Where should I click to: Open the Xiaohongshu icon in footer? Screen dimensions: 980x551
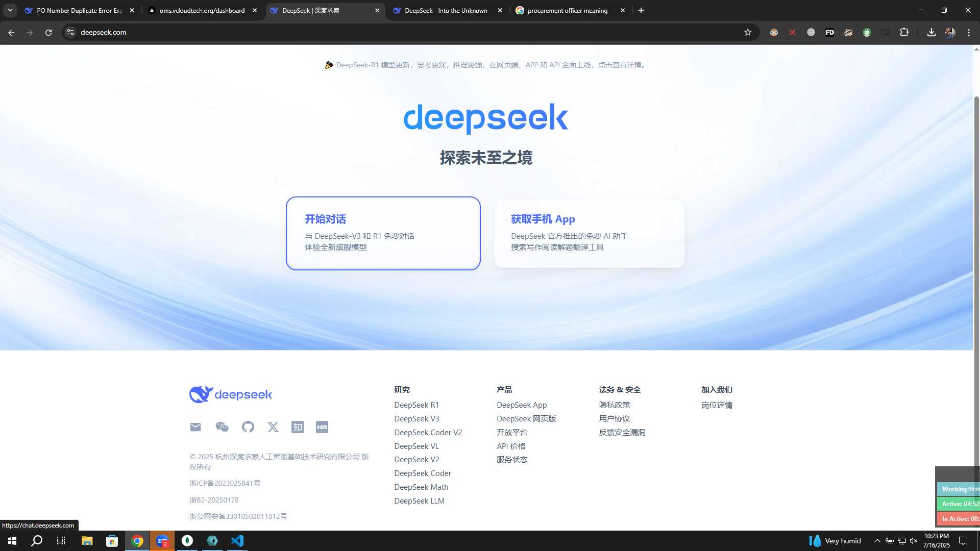[x=322, y=427]
